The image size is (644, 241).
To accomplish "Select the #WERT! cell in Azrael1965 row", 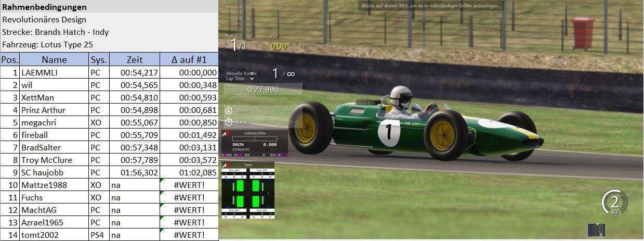I will coord(189,222).
